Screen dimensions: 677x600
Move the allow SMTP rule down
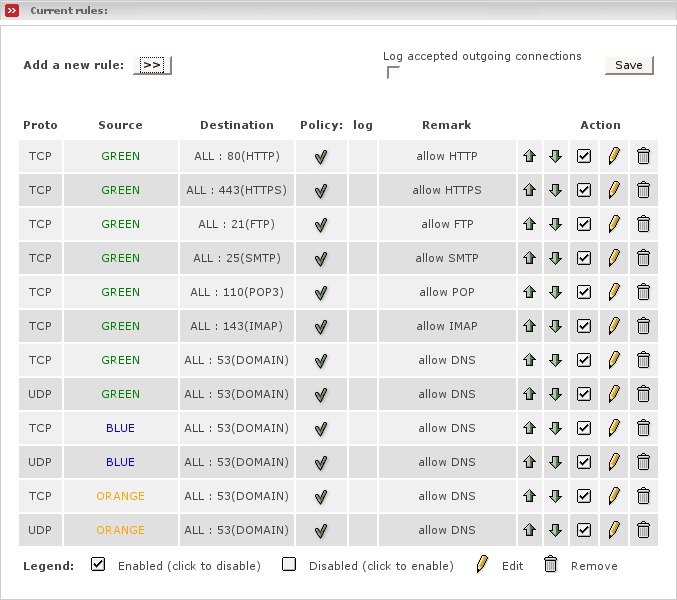pyautogui.click(x=556, y=258)
